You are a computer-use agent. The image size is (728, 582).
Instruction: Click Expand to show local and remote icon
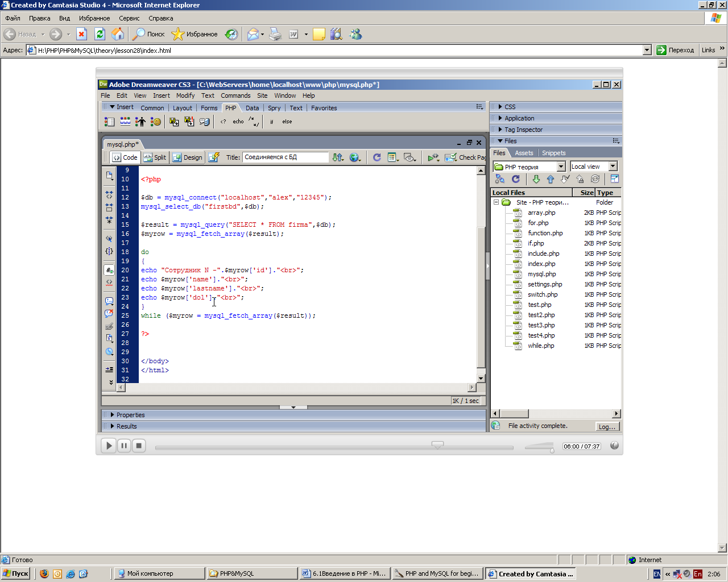[x=614, y=179]
